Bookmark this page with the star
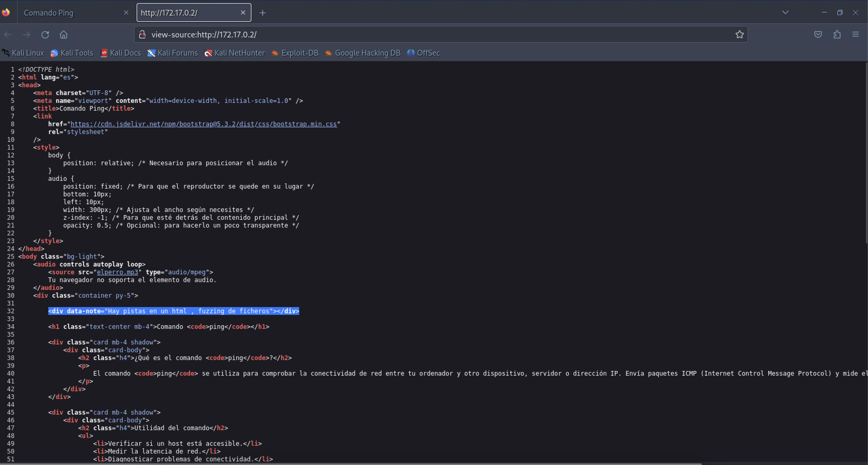The height and width of the screenshot is (465, 868). [x=739, y=34]
